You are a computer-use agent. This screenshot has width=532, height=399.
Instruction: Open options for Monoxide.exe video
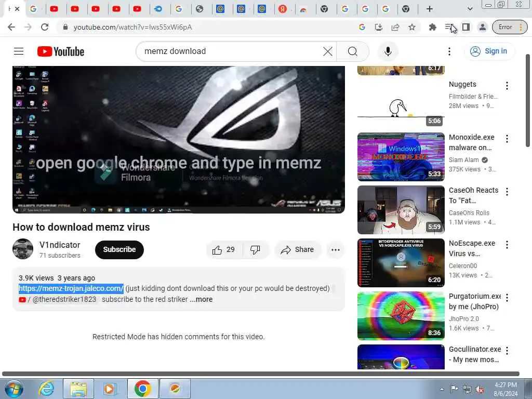507,138
